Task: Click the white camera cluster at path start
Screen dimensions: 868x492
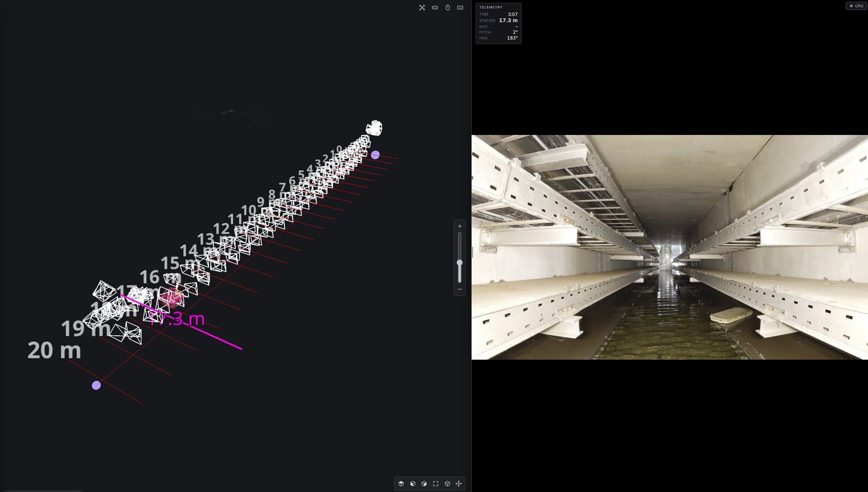Action: (x=374, y=128)
